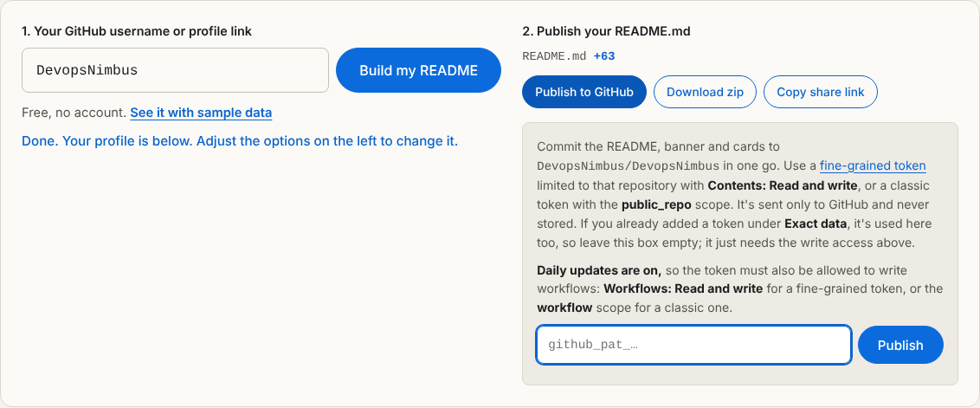Click the 'Done. Your profile is below' status message

click(x=240, y=141)
